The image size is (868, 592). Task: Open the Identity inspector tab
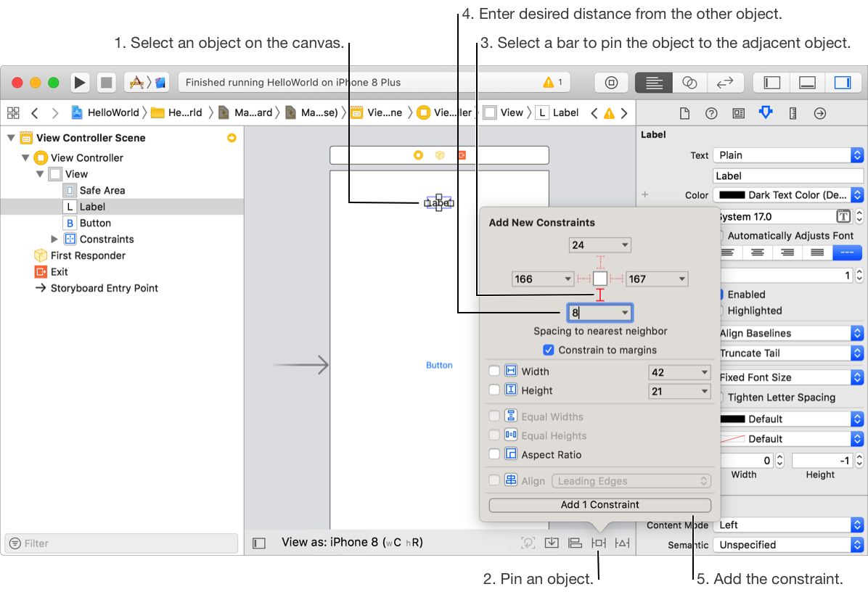[x=739, y=113]
